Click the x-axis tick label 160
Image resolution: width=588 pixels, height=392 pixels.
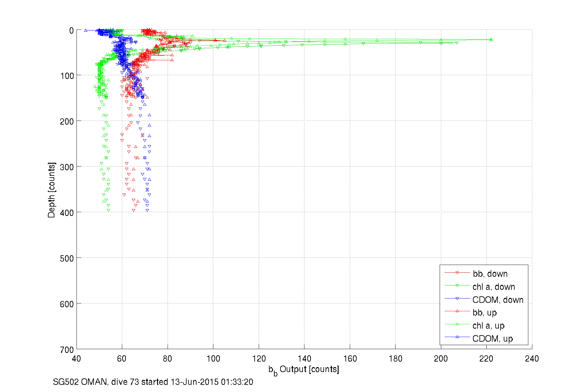[x=350, y=359]
